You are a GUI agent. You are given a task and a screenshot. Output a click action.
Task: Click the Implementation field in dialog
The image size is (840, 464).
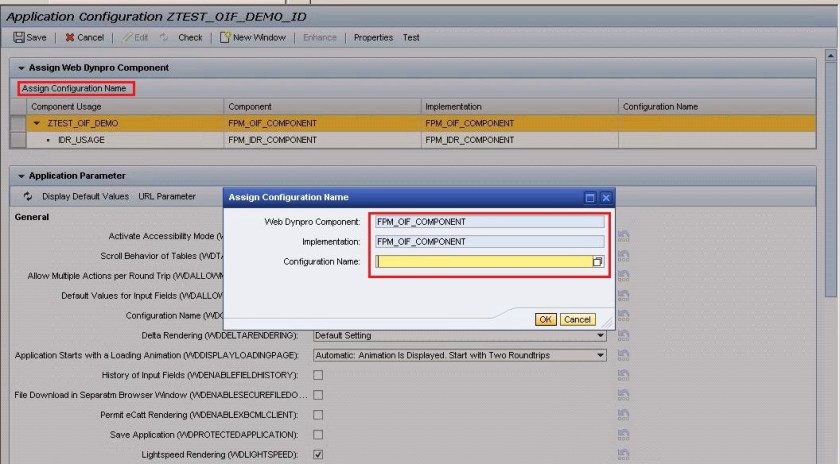click(x=490, y=242)
